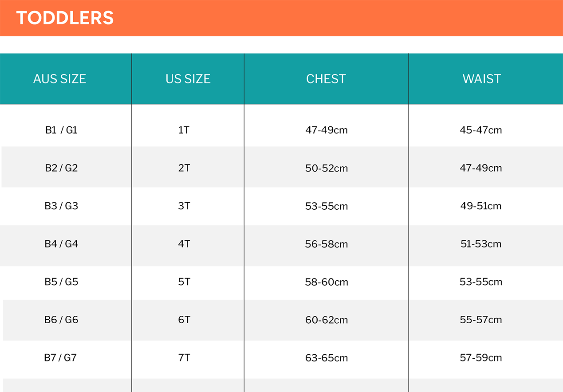Click the B4 / G4 size cell
This screenshot has width=563, height=392.
(61, 244)
